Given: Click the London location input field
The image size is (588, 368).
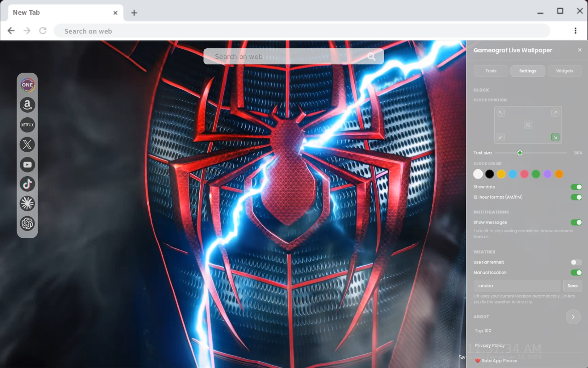Looking at the screenshot, I should coord(517,286).
